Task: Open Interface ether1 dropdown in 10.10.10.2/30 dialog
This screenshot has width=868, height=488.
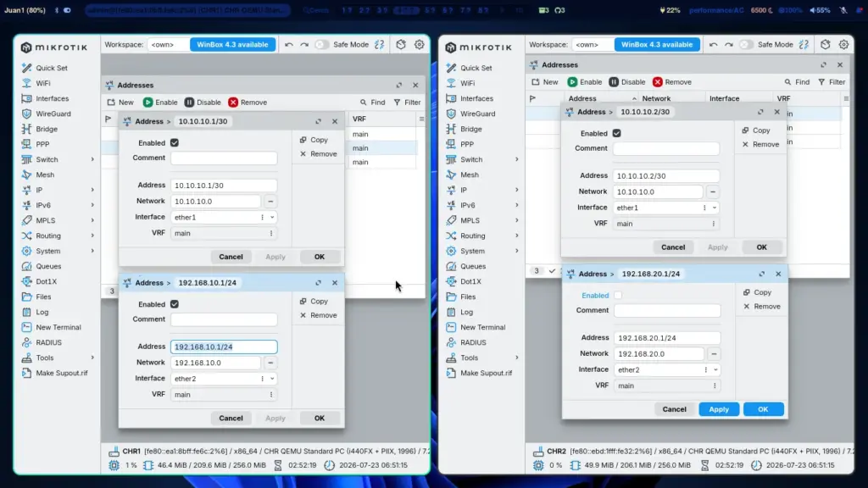Action: pos(715,208)
